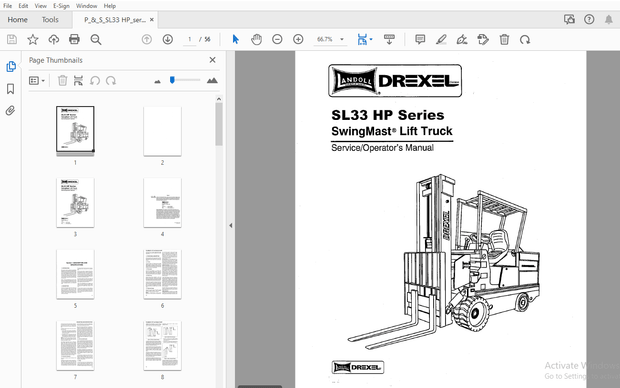
Task: Select page 2 blank thumbnail
Action: [163, 131]
